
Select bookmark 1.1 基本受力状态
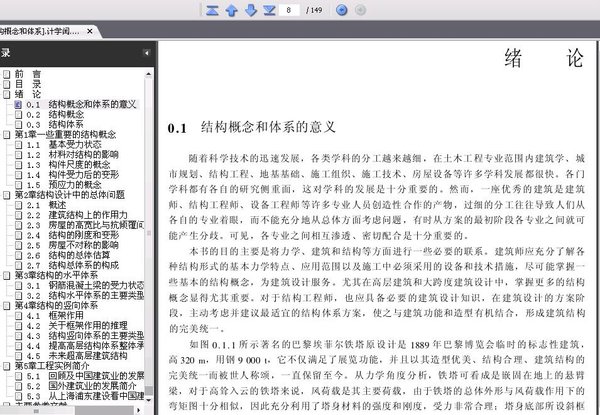point(64,145)
